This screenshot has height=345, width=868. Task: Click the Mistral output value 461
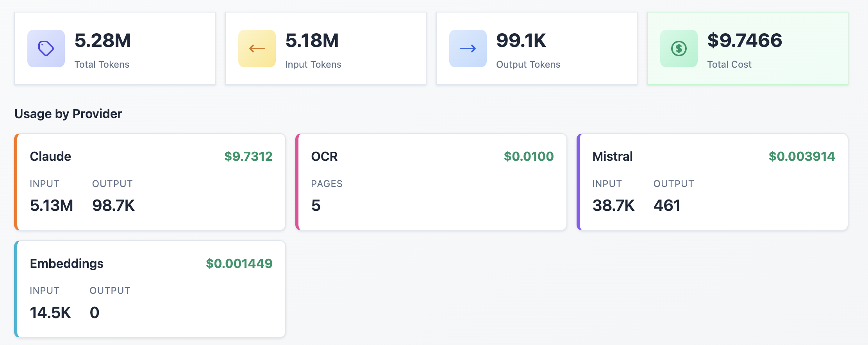tap(667, 205)
